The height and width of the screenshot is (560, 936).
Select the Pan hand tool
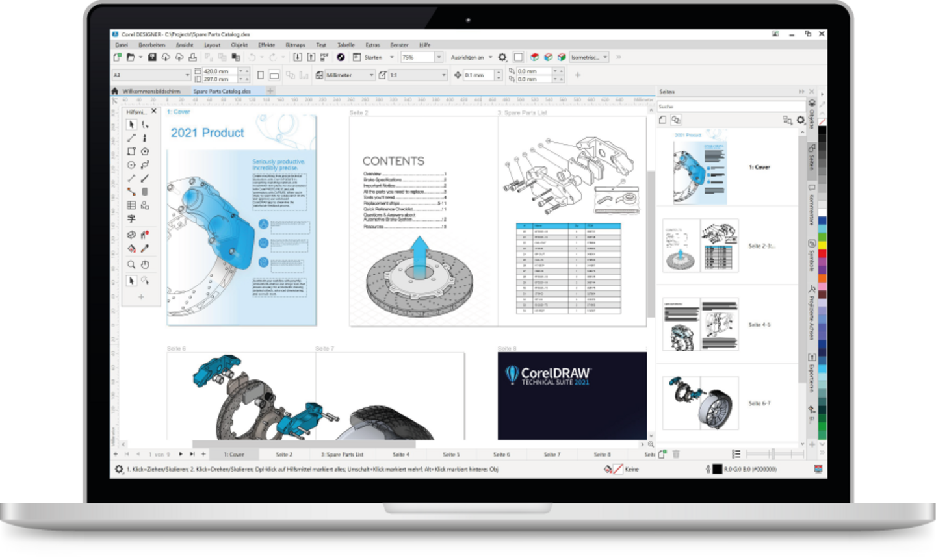click(145, 264)
